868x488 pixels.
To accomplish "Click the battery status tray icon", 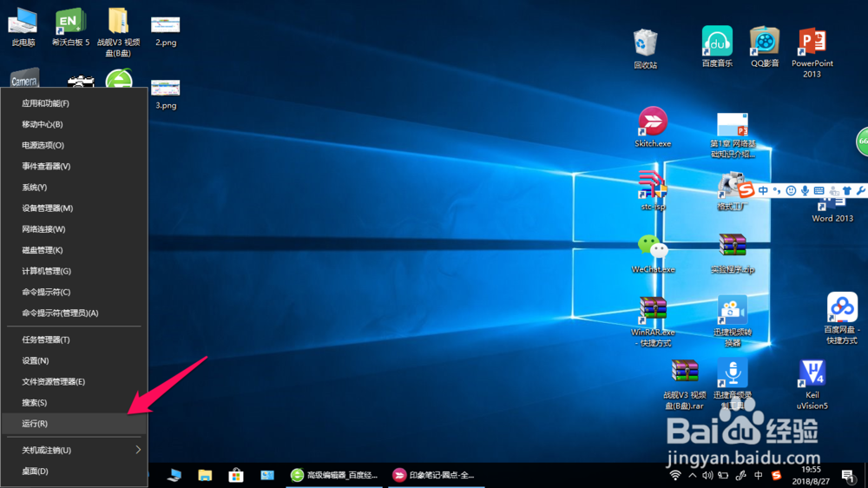I will (723, 475).
